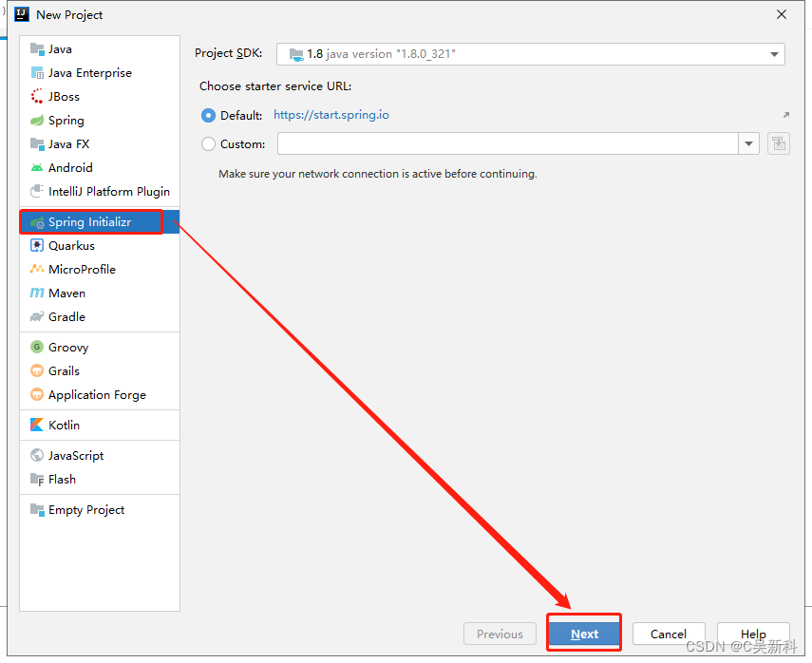Viewport: 812px width, 663px height.
Task: Choose the JavaScript globe icon
Action: (x=37, y=455)
